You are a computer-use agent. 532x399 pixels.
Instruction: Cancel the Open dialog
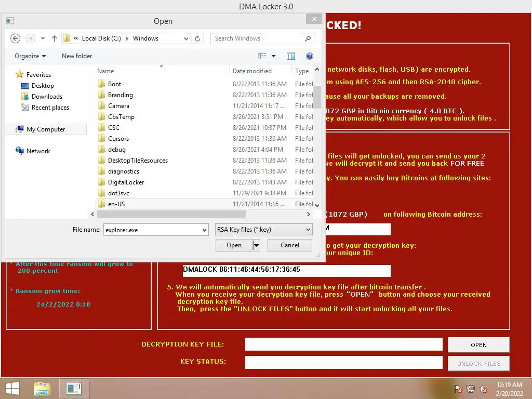click(x=290, y=245)
